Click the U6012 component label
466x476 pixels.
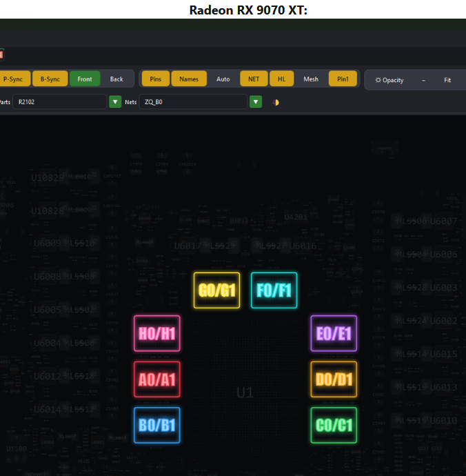click(x=48, y=377)
